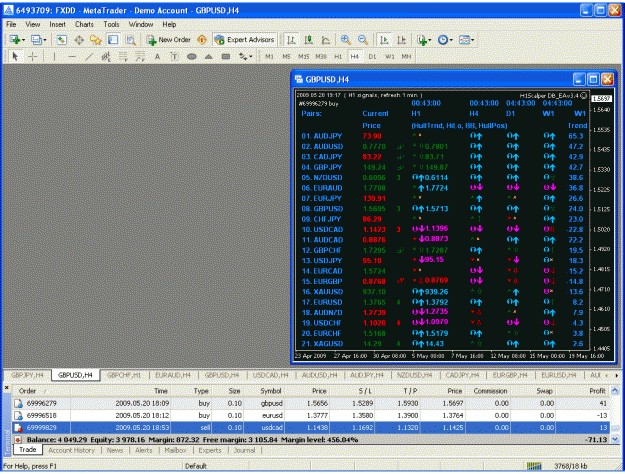The image size is (625, 474).
Task: Switch to the MN timeframe
Action: click(x=406, y=57)
